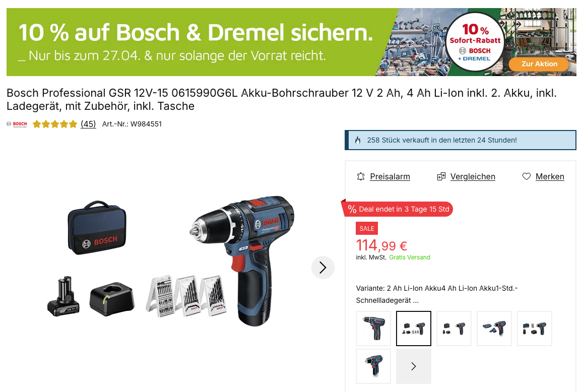The height and width of the screenshot is (392, 583).
Task: Open the 45 reviews link
Action: 88,124
